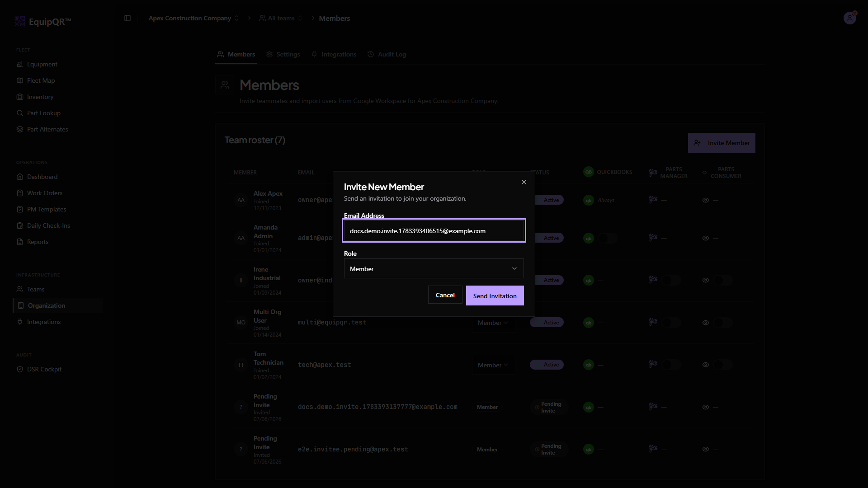The height and width of the screenshot is (488, 868).
Task: Click parts manager icon in Alex Apex row
Action: click(x=653, y=199)
